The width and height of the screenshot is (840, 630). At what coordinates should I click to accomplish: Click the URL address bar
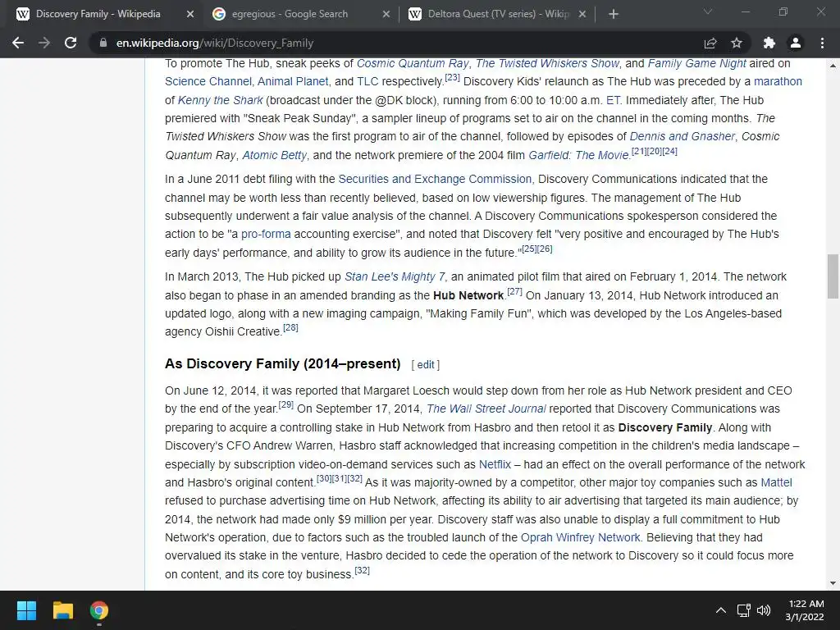tap(396, 43)
